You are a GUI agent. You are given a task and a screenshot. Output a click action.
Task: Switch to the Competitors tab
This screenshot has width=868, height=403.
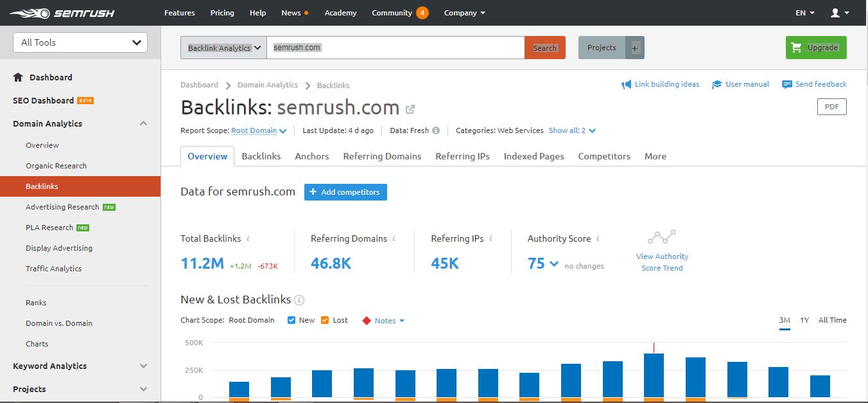coord(604,156)
